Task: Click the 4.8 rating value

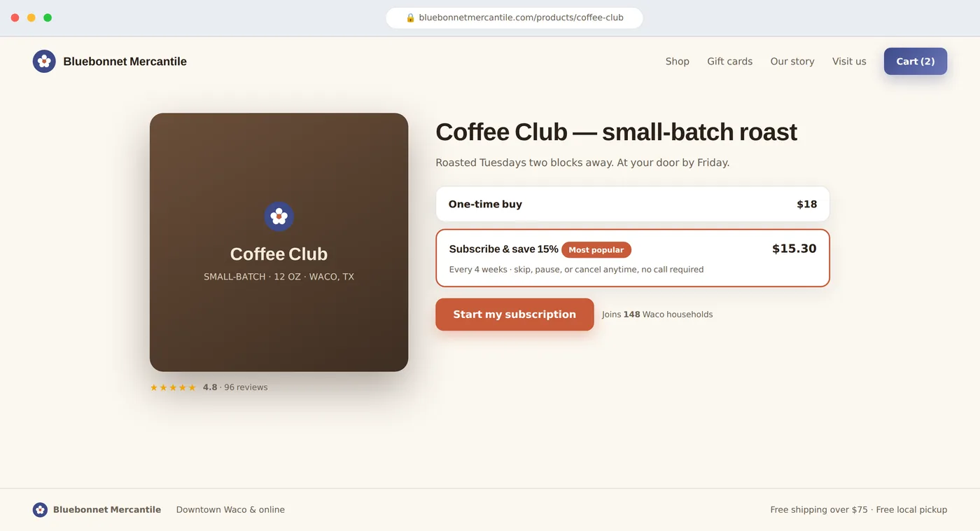Action: point(210,387)
